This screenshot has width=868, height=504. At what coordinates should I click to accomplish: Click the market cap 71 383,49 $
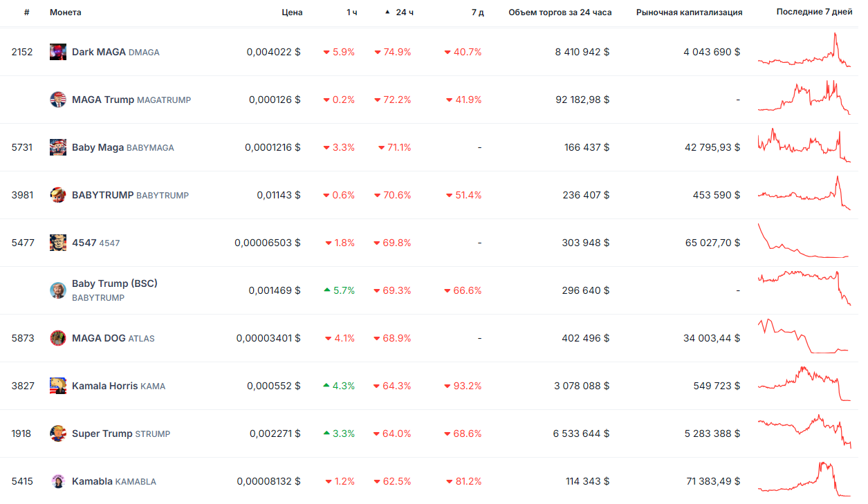(714, 481)
